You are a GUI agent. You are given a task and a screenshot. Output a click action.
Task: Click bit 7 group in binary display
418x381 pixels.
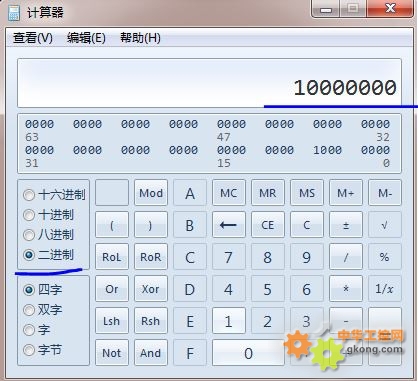tap(327, 150)
